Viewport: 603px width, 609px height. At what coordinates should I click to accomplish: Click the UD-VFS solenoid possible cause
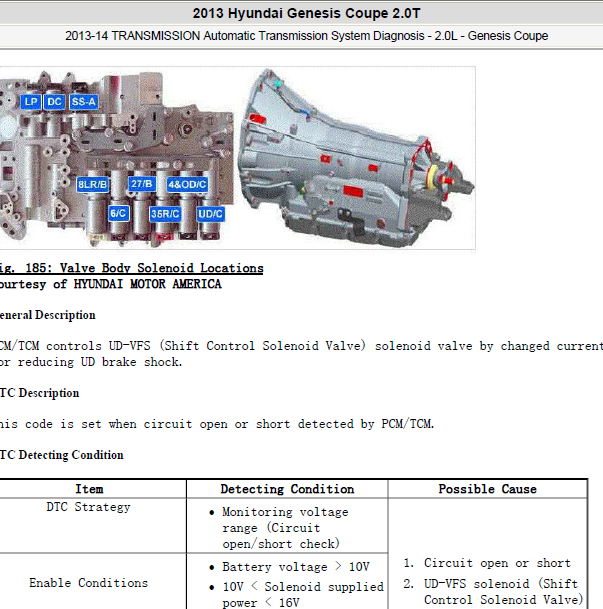point(494,592)
